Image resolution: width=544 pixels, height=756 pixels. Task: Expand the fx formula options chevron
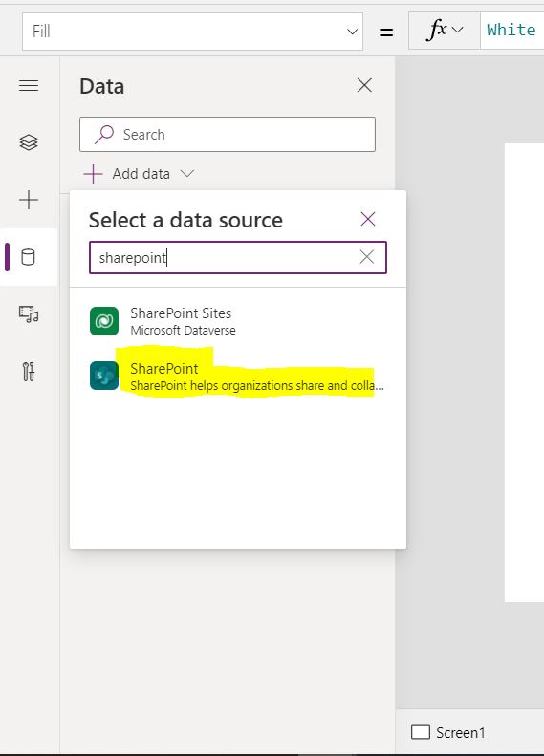[x=457, y=30]
